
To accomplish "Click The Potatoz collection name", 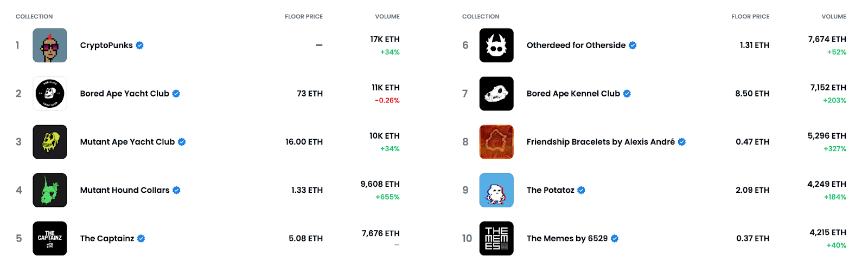I will 551,190.
